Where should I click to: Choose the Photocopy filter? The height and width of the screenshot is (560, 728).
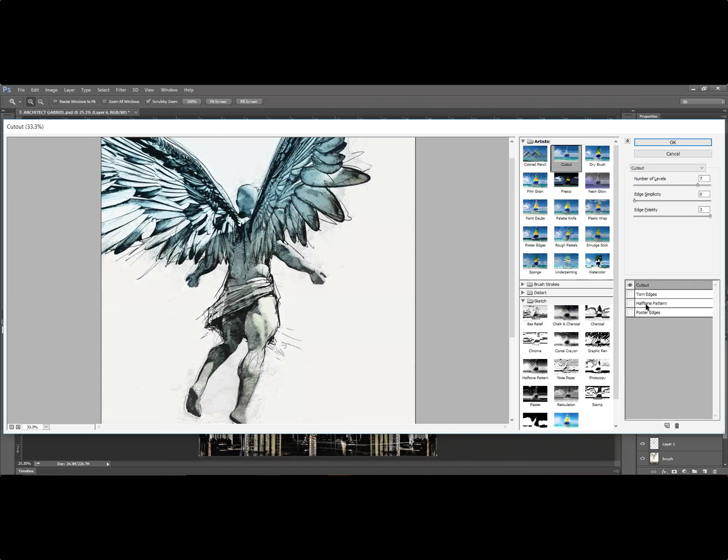pyautogui.click(x=597, y=369)
